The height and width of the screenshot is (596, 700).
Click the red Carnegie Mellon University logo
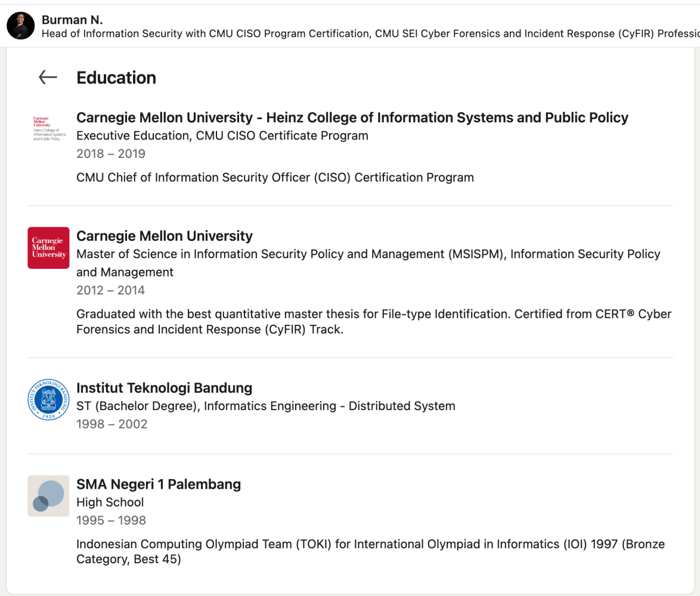tap(49, 247)
